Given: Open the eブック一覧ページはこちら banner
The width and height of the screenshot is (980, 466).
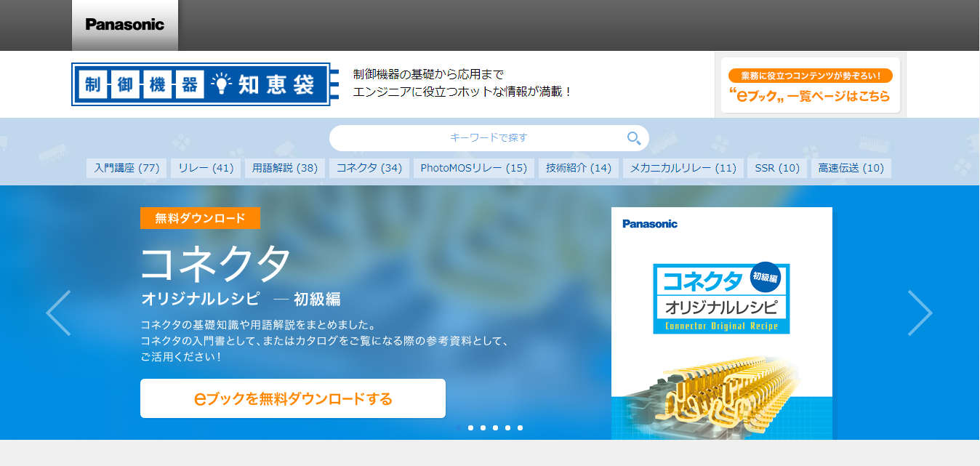Looking at the screenshot, I should pyautogui.click(x=811, y=86).
